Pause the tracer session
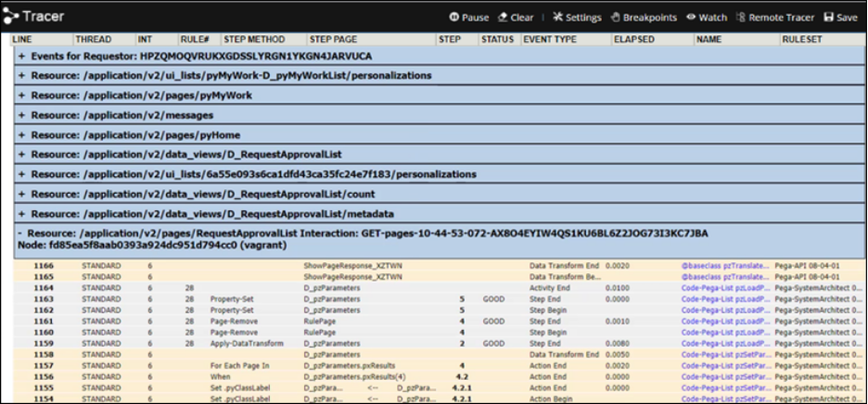This screenshot has height=404, width=868. (x=469, y=18)
